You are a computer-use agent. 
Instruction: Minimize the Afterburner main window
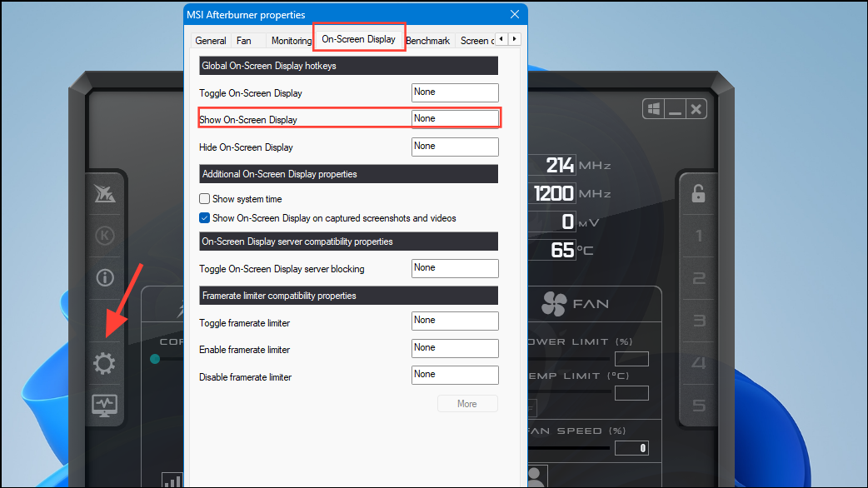(675, 109)
